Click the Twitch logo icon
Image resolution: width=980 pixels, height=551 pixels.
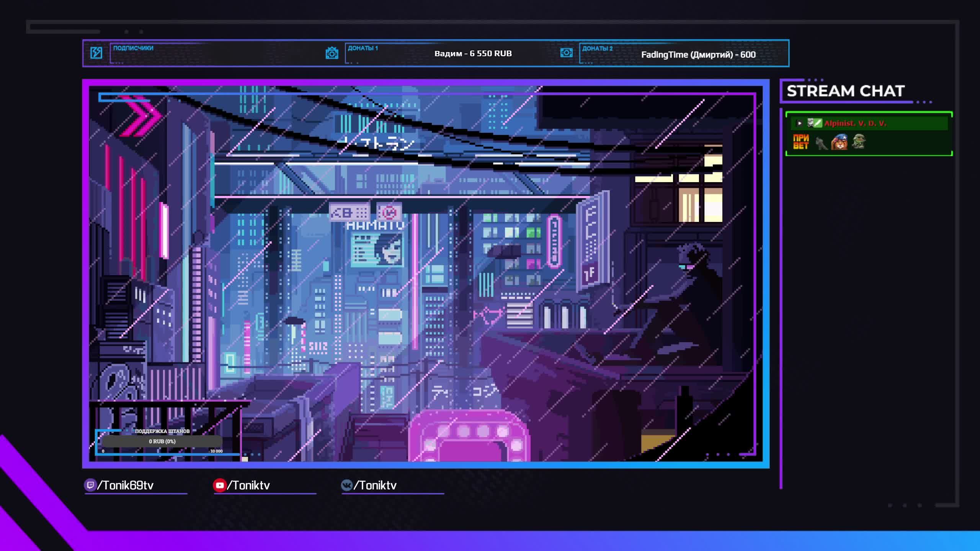pyautogui.click(x=90, y=485)
